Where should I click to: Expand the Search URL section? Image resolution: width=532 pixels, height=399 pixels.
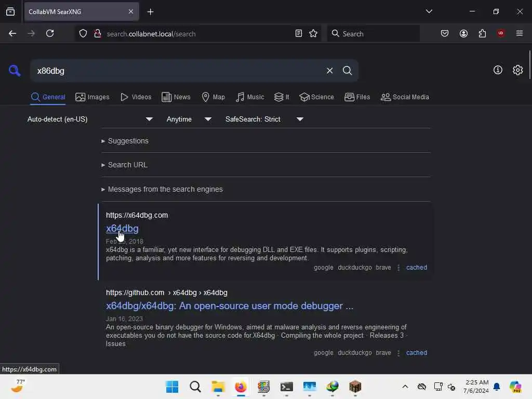125,165
